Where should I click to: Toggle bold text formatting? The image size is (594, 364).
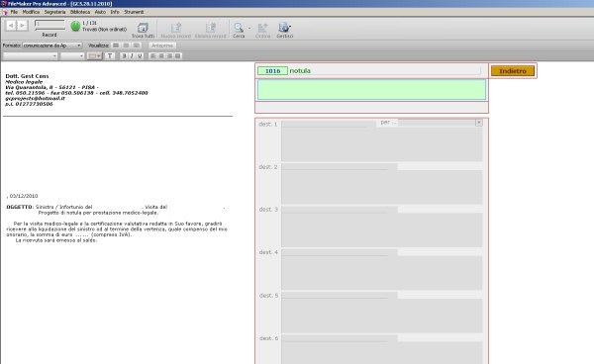pyautogui.click(x=124, y=56)
